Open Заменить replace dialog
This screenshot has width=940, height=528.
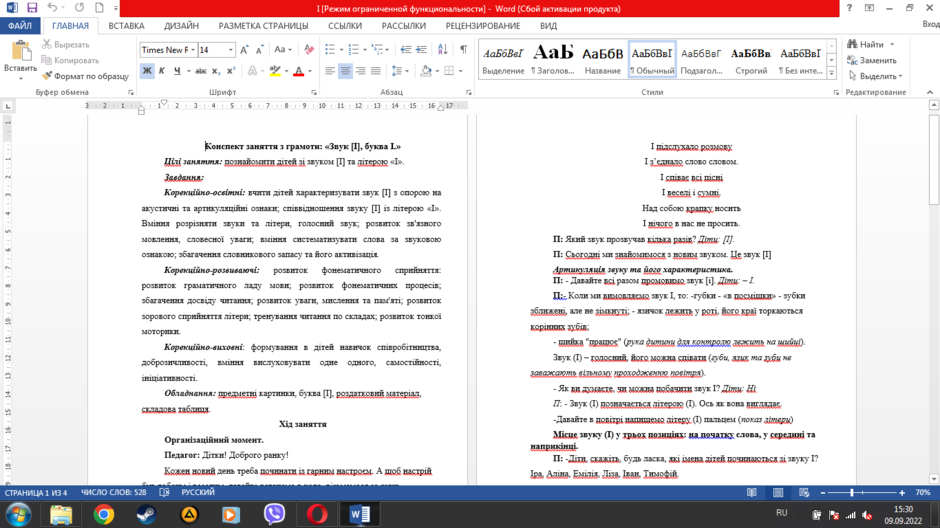[872, 60]
